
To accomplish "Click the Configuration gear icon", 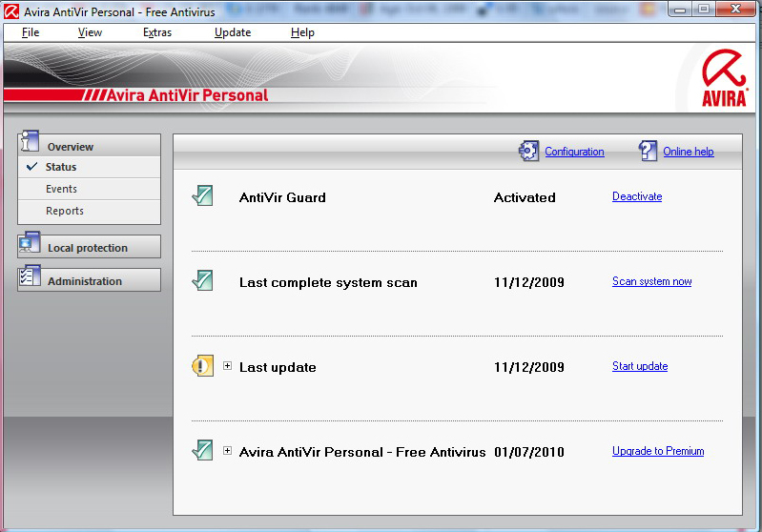I will click(528, 151).
